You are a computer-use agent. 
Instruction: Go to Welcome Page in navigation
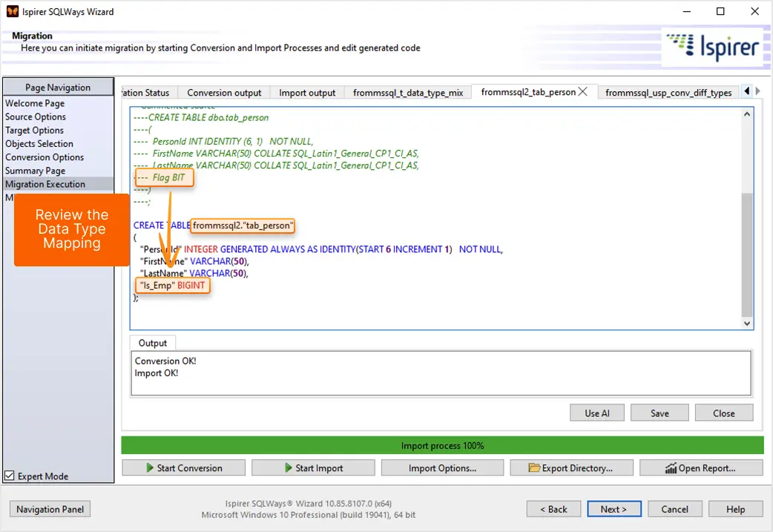click(35, 104)
